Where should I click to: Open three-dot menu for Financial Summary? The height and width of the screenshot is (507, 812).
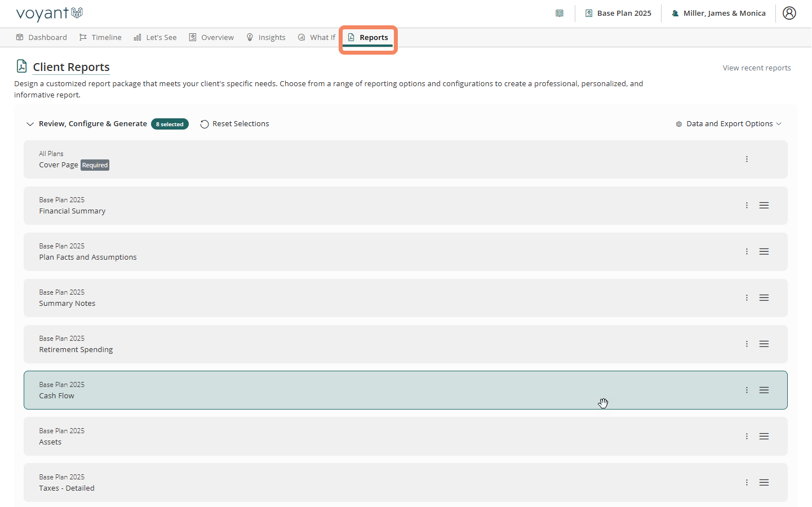point(747,206)
